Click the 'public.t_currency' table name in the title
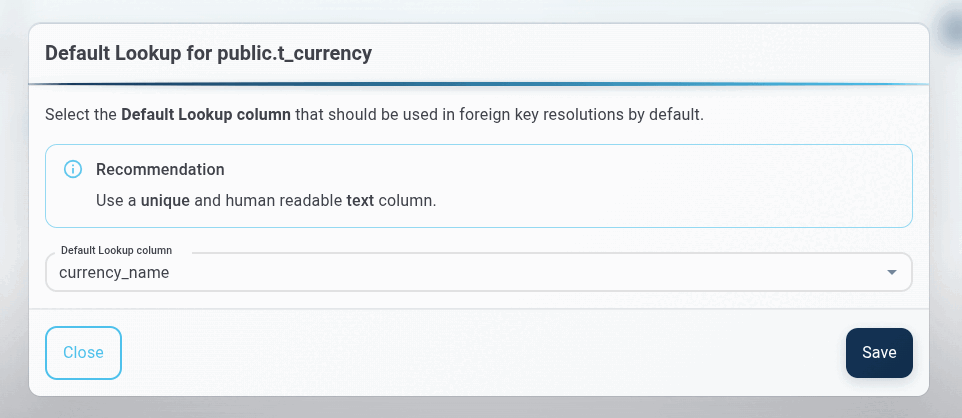The width and height of the screenshot is (962, 418). 294,53
